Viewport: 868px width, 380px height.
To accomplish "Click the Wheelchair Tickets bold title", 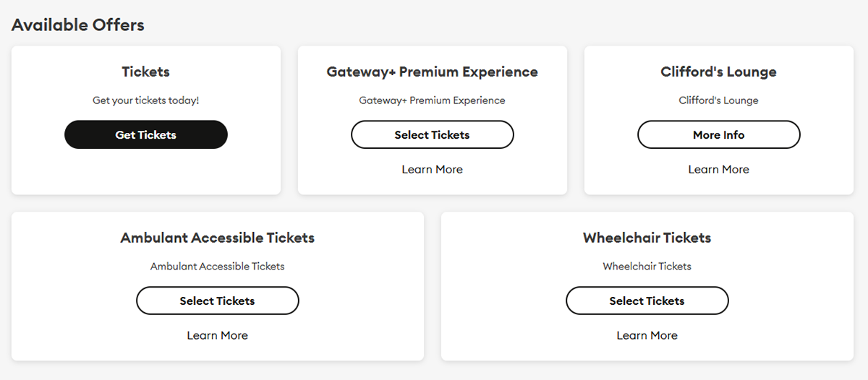I will click(x=647, y=238).
